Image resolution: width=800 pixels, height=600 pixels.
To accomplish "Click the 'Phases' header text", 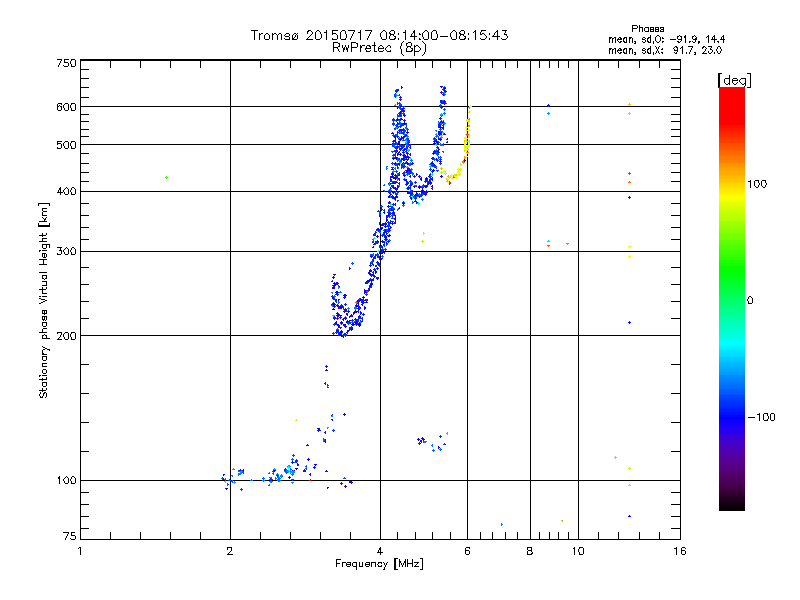I will point(647,29).
